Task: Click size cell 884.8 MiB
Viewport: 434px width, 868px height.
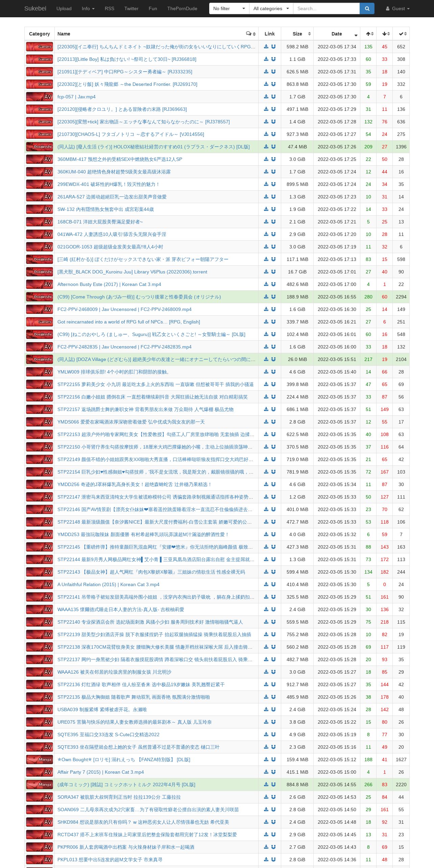Action: coord(297,785)
